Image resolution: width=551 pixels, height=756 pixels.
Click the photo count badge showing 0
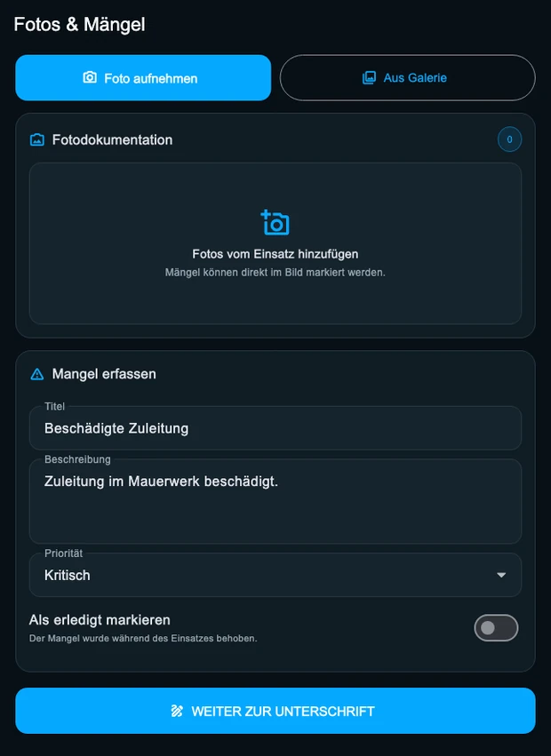point(509,139)
